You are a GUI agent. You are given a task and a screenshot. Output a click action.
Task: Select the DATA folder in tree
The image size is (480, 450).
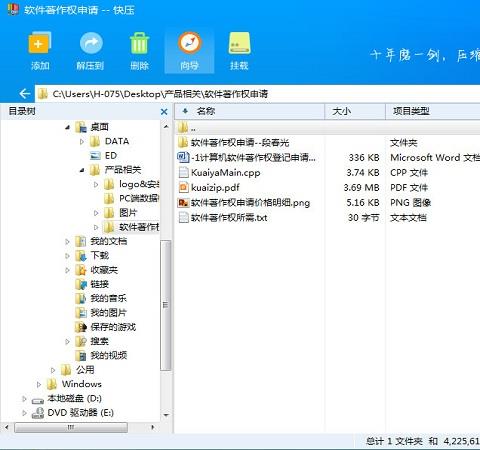(x=117, y=141)
